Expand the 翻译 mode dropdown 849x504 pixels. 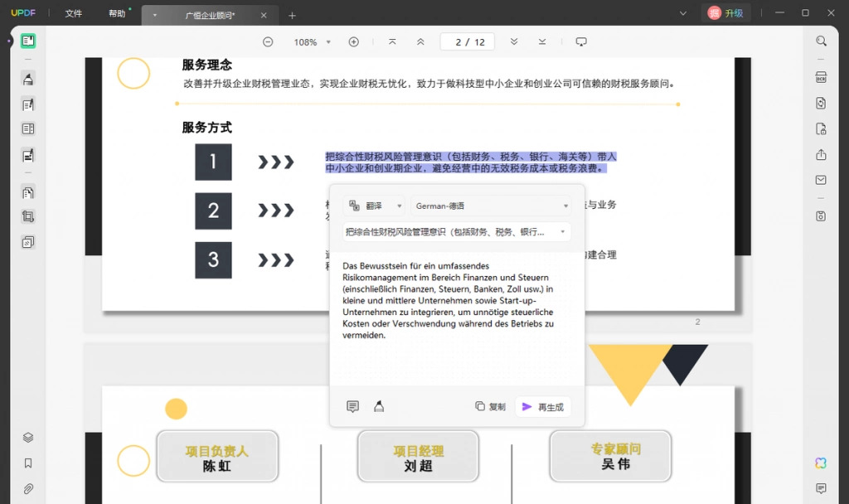[x=374, y=206]
